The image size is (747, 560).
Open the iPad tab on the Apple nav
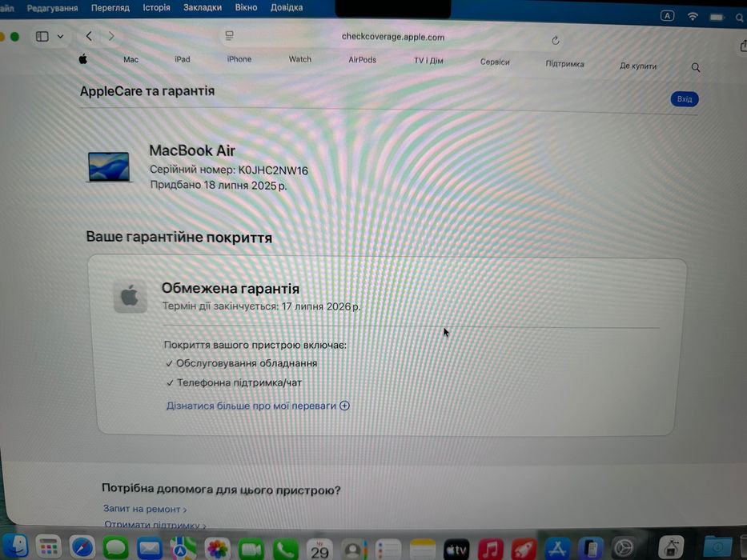[182, 59]
